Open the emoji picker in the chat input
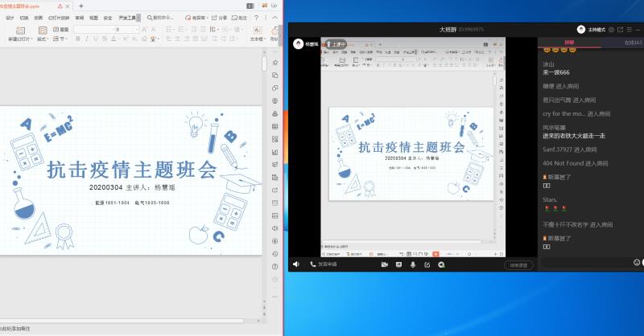Screen dimensions: 644x336 tap(636, 262)
